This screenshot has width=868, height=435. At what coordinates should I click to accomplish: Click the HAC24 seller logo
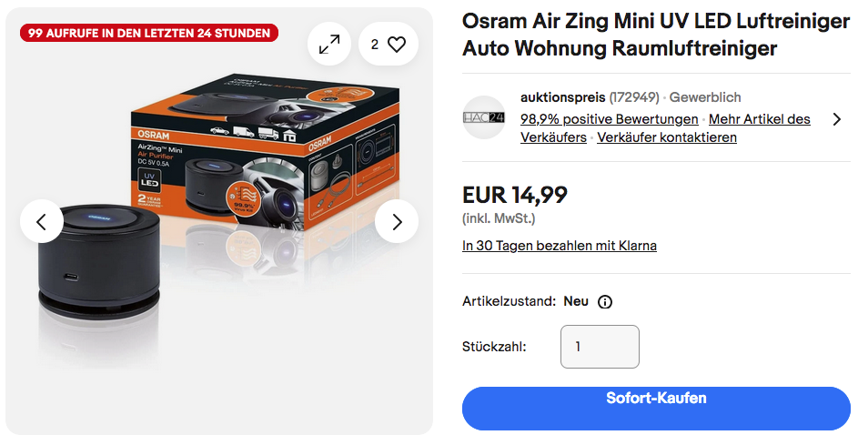[484, 117]
